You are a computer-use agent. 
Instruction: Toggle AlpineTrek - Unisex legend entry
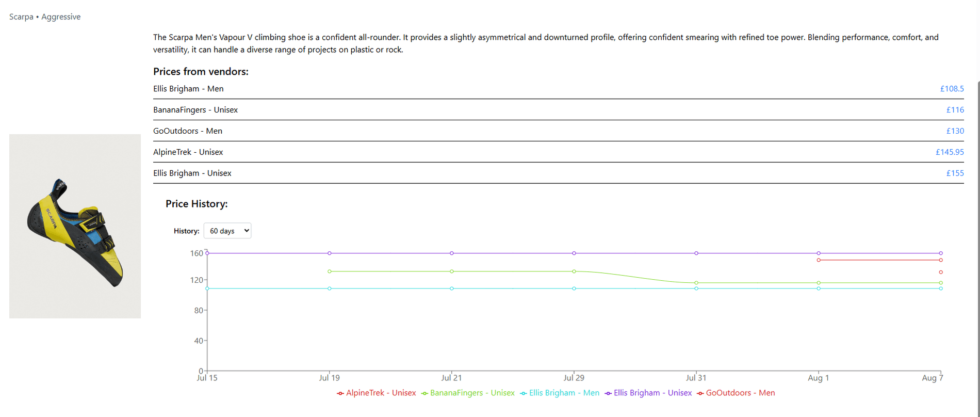pos(376,393)
